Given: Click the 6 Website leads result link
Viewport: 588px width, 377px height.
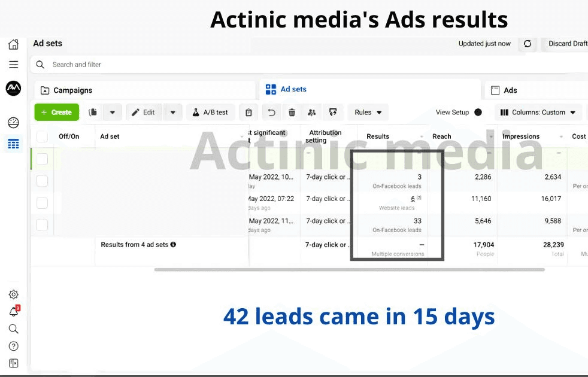Looking at the screenshot, I should coord(413,199).
